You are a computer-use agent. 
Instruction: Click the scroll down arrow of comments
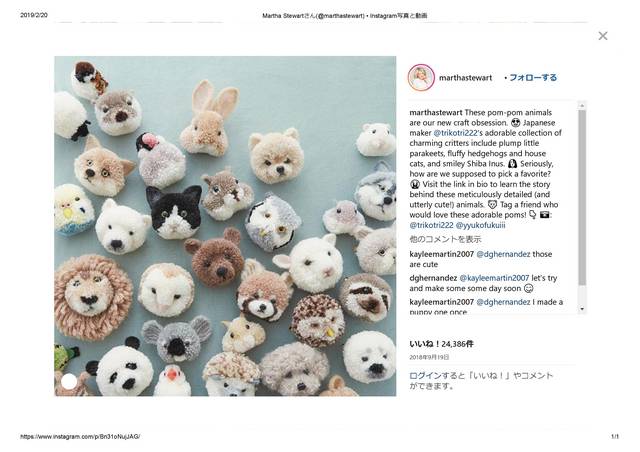[582, 309]
